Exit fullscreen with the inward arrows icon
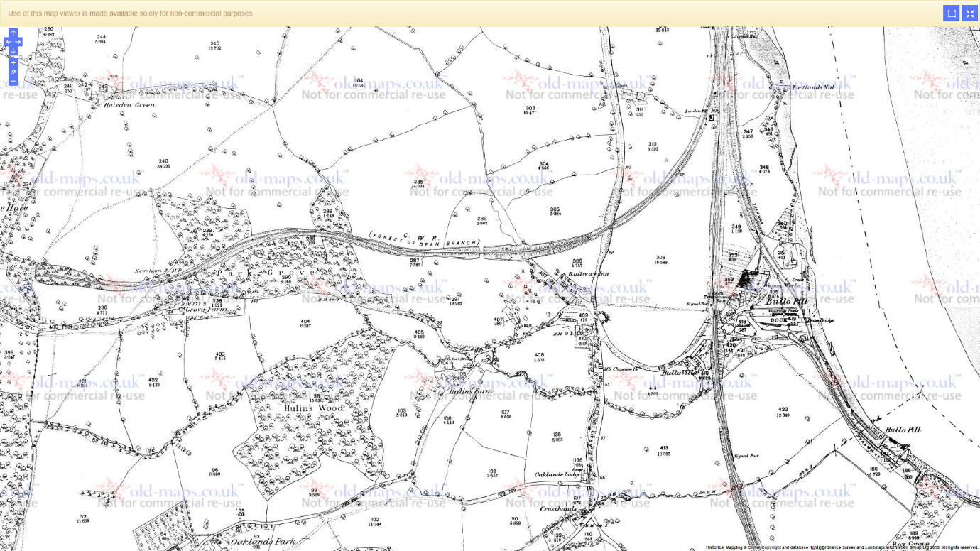The width and height of the screenshot is (980, 551). [970, 13]
